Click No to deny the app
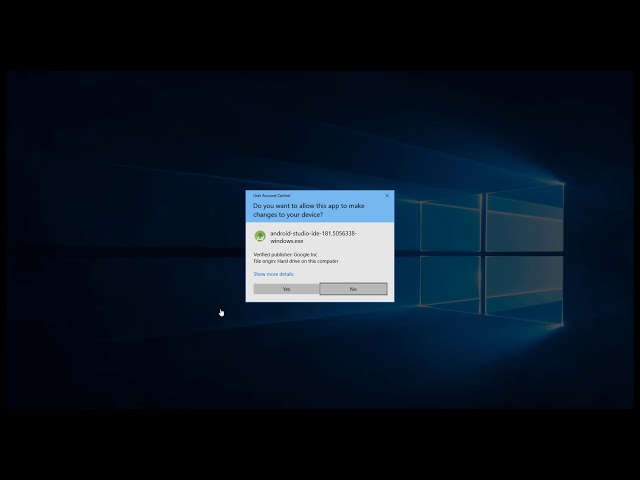This screenshot has height=480, width=640. [353, 289]
